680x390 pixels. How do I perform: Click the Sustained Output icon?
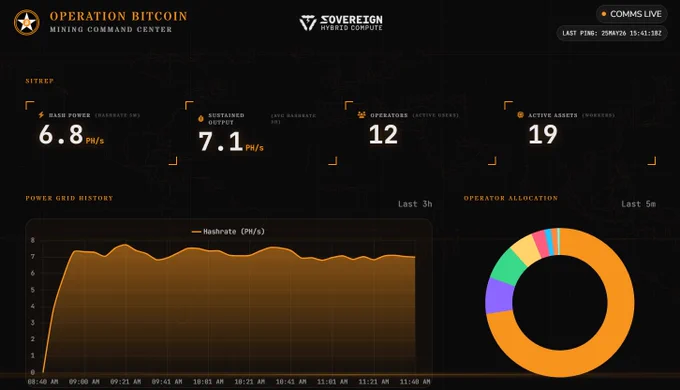coord(201,118)
